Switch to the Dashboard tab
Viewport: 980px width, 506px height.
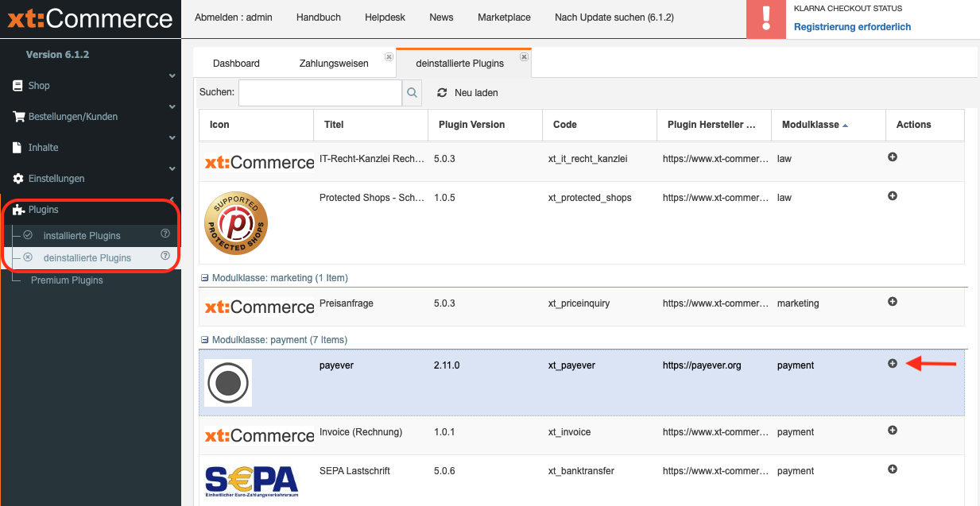click(236, 64)
